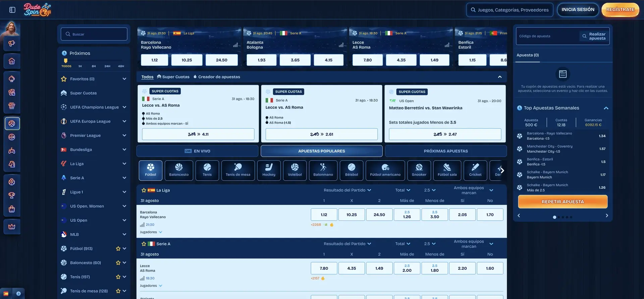Screen dimensions: 644x299
Task: Open the crown VIP icon in the sidebar
Action: [12, 227]
